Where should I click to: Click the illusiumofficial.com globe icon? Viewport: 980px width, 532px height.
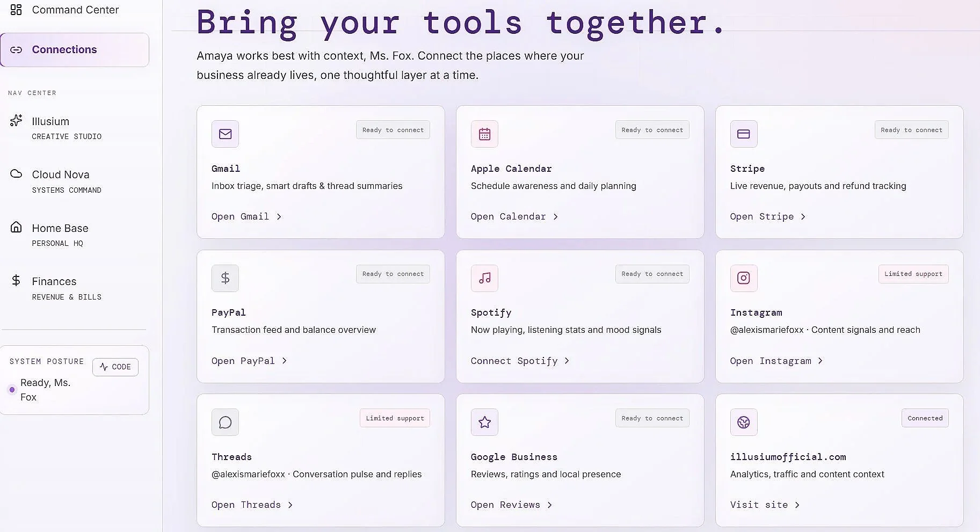pos(744,422)
